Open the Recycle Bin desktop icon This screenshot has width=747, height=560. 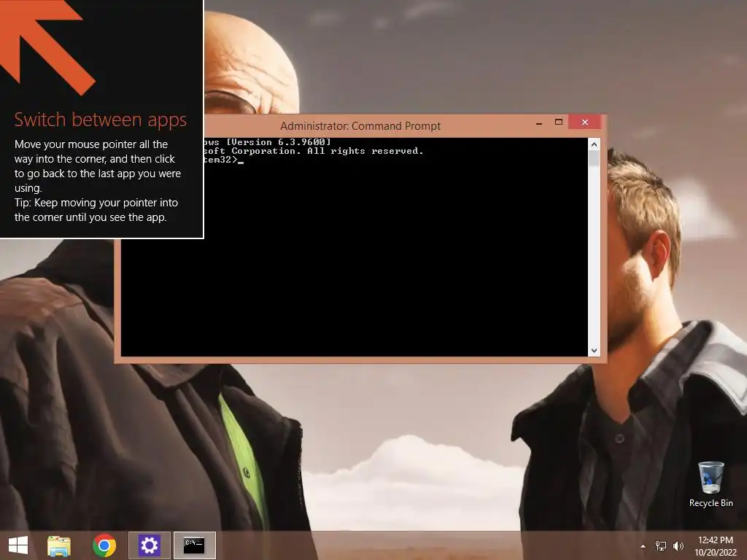coord(711,484)
